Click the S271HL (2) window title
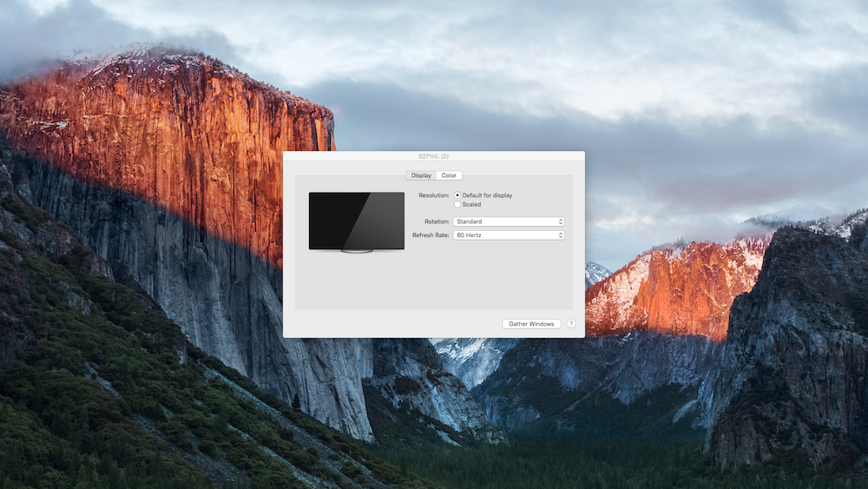Screen dimensions: 868x489 click(433, 156)
